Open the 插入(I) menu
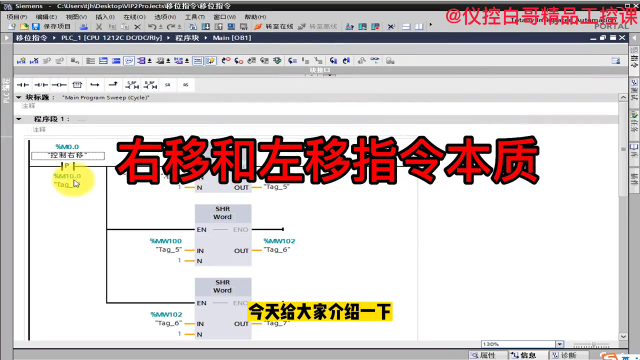This screenshot has height=360, width=640. coord(105,17)
